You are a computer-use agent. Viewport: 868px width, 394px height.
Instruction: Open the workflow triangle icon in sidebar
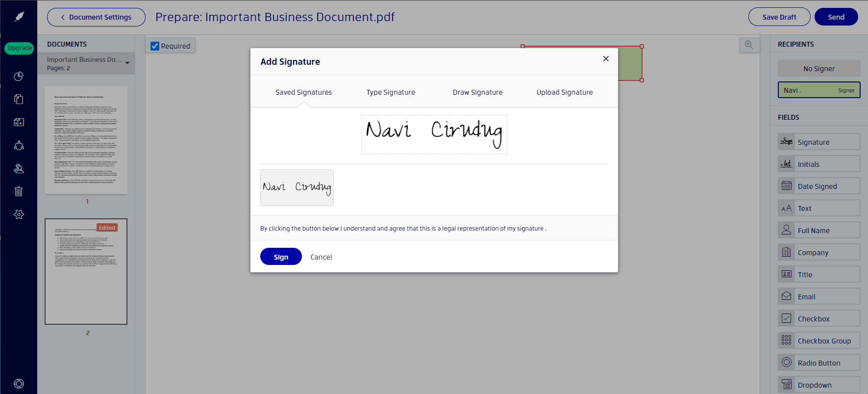click(19, 145)
